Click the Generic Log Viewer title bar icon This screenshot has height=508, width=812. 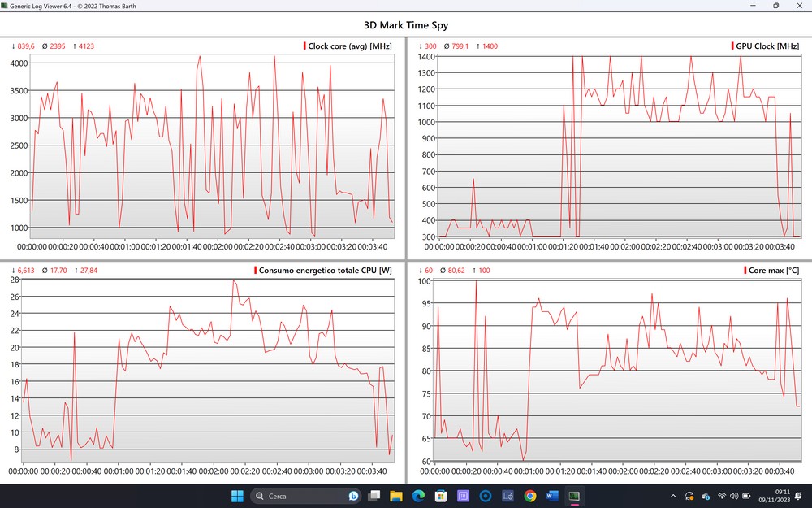[x=5, y=6]
